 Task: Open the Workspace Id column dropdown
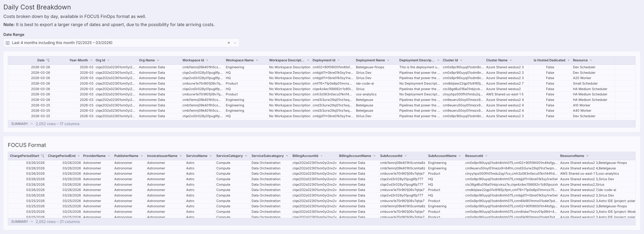click(207, 60)
